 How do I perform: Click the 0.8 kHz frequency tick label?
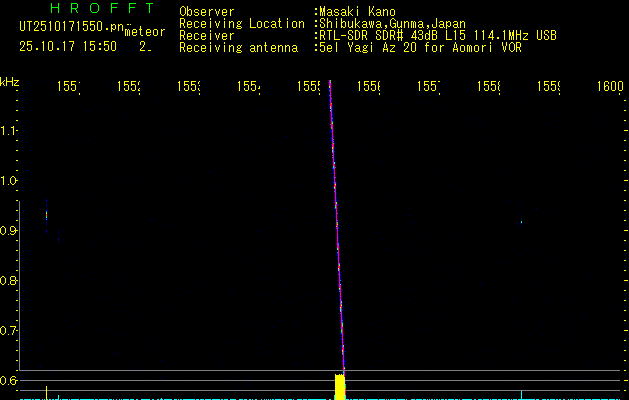(9, 281)
